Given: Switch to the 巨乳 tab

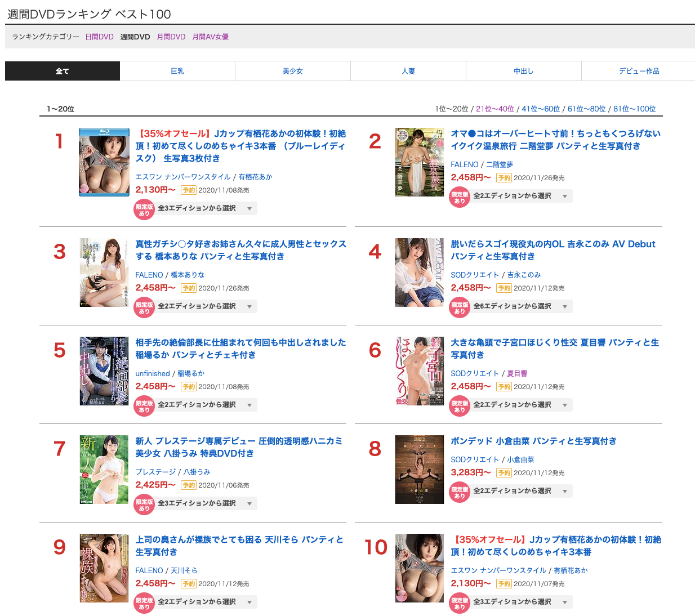Looking at the screenshot, I should click(x=177, y=71).
